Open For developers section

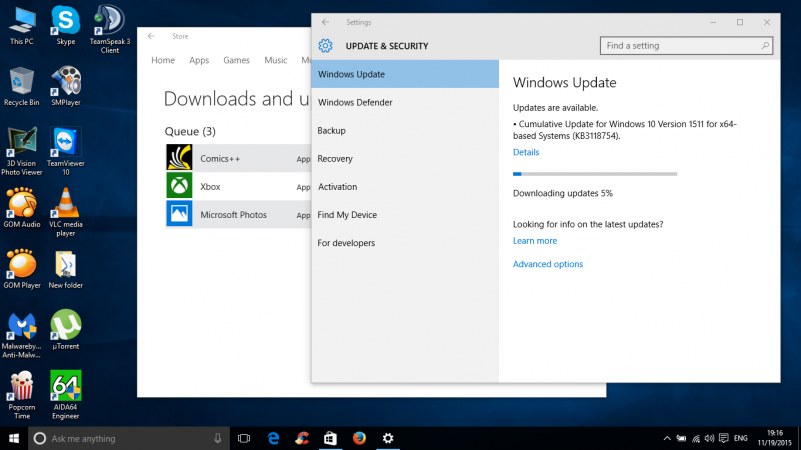(x=405, y=243)
